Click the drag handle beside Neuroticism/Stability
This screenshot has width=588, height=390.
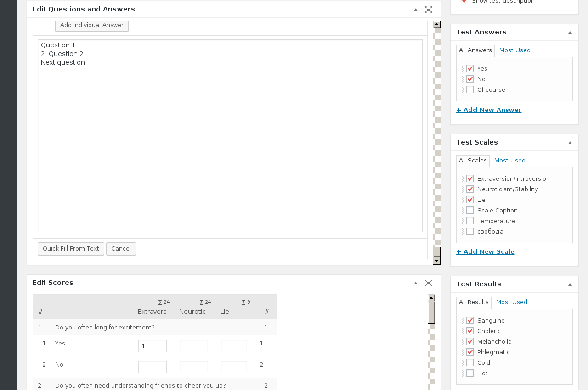tap(463, 189)
